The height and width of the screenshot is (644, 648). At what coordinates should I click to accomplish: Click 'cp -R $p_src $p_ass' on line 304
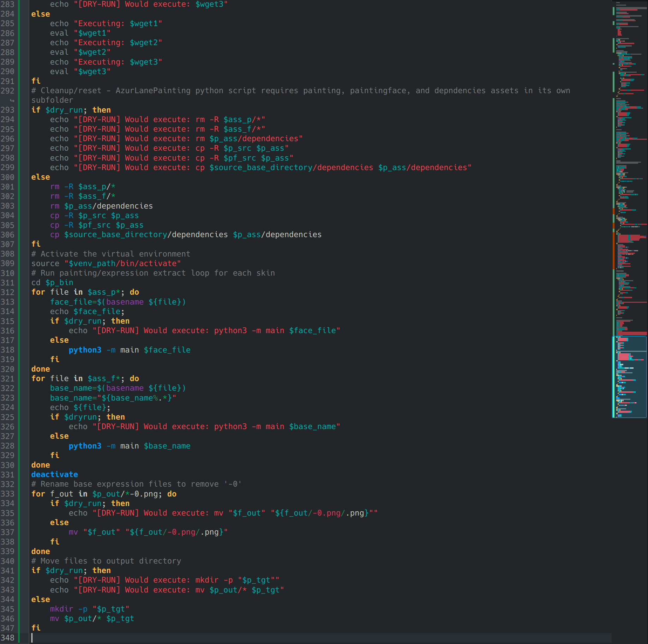click(94, 216)
